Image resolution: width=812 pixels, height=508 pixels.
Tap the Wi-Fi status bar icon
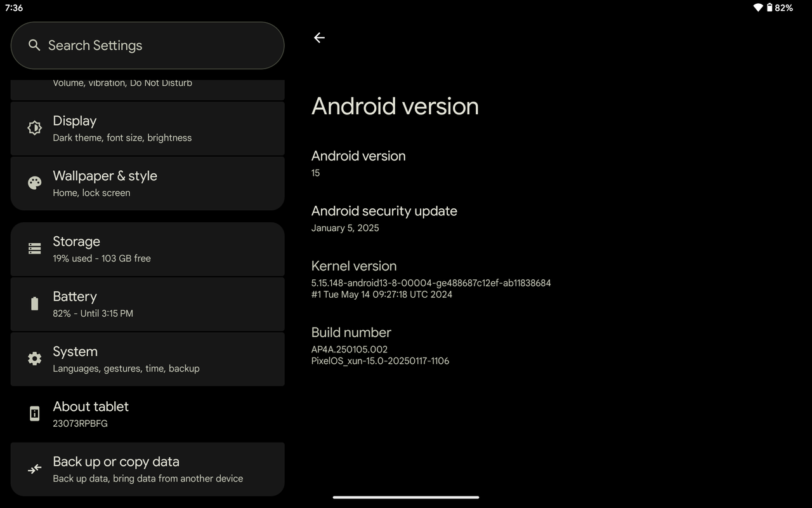(757, 8)
